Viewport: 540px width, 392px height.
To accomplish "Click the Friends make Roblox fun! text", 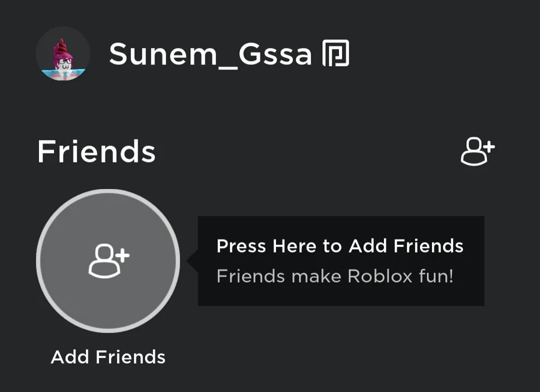I will (335, 277).
